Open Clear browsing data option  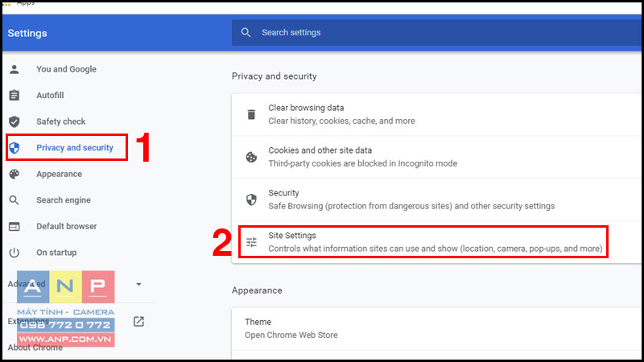click(x=436, y=114)
